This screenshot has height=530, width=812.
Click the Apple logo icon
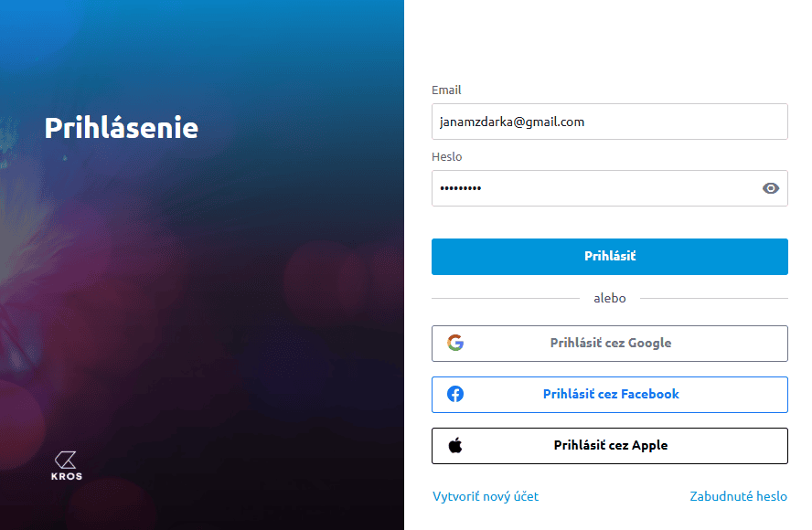(x=455, y=446)
